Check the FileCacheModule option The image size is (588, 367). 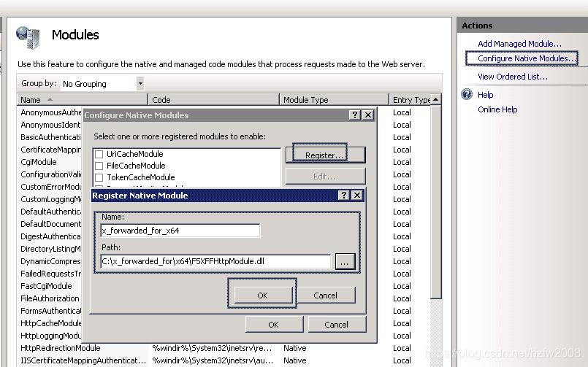coord(99,166)
